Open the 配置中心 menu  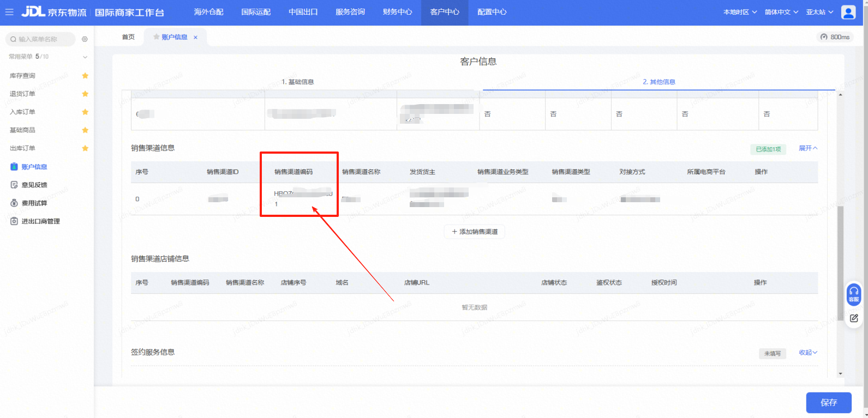[492, 12]
